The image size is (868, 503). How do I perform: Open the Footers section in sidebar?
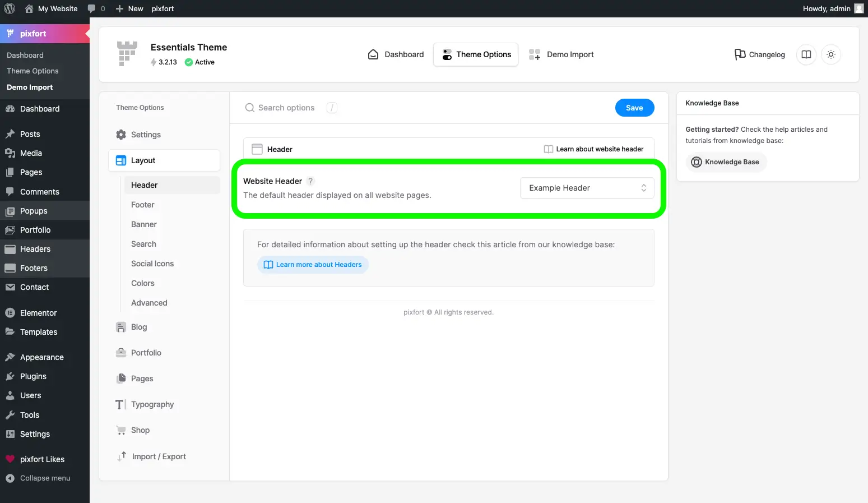(33, 268)
